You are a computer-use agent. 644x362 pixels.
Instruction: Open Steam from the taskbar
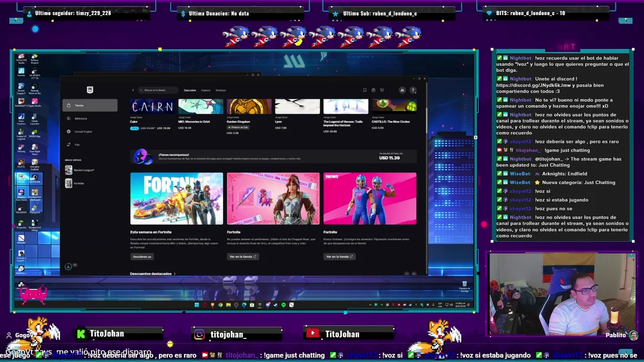(x=276, y=305)
